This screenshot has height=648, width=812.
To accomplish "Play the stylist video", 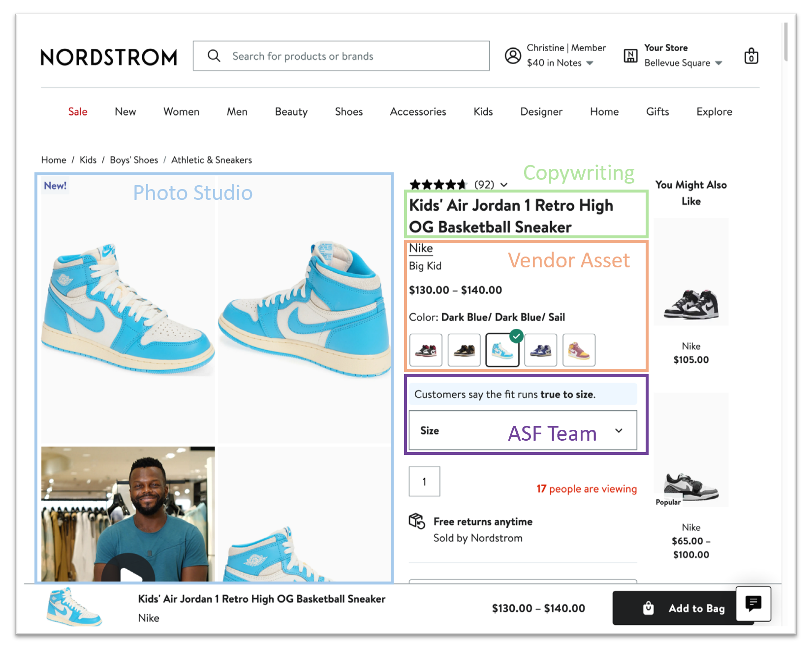I will click(128, 573).
